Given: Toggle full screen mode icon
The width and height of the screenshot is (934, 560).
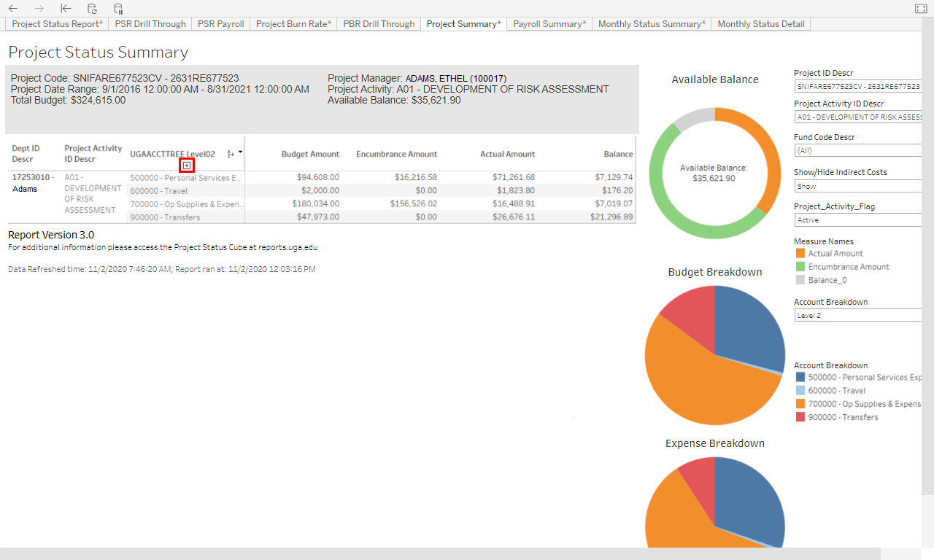Looking at the screenshot, I should point(920,9).
